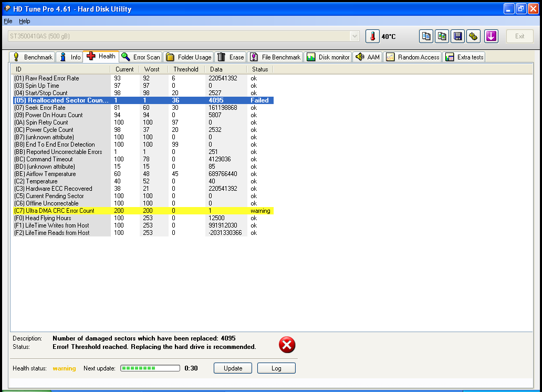Sort by the Current column header
The height and width of the screenshot is (392, 542).
click(x=124, y=69)
